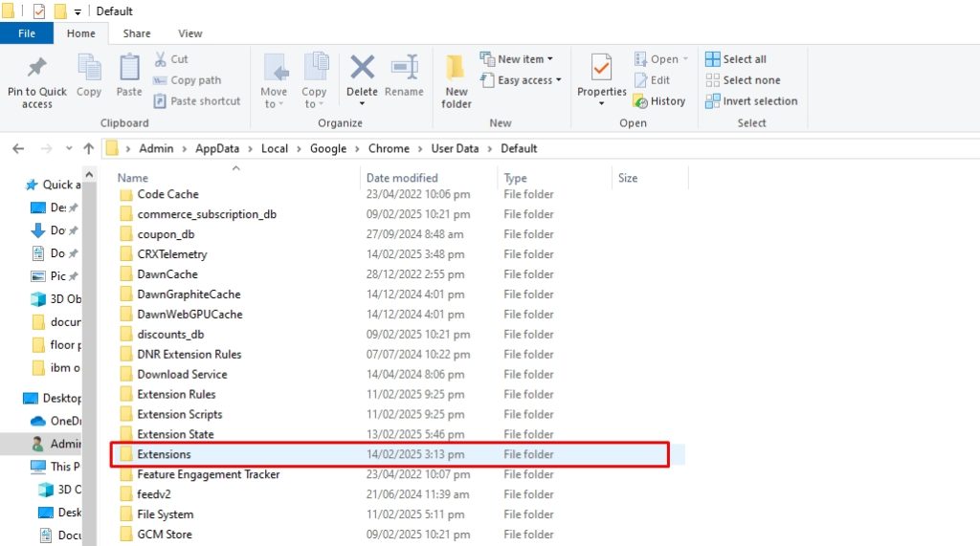Open Quick access in navigation pane
980x546 pixels.
54,185
